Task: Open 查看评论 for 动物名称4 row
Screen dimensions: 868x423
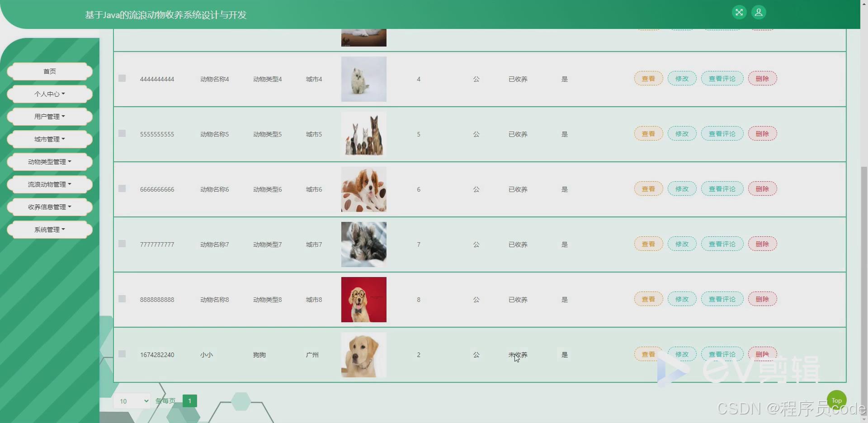Action: click(722, 79)
